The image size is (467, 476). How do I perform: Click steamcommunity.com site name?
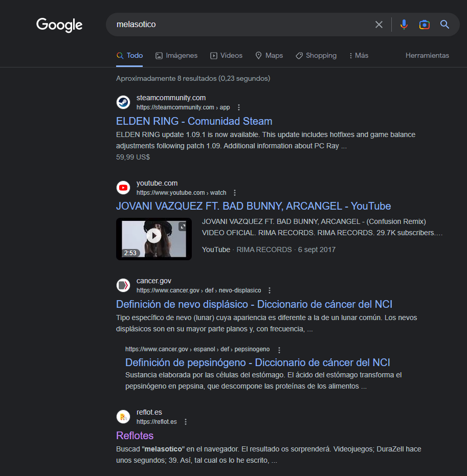point(171,98)
